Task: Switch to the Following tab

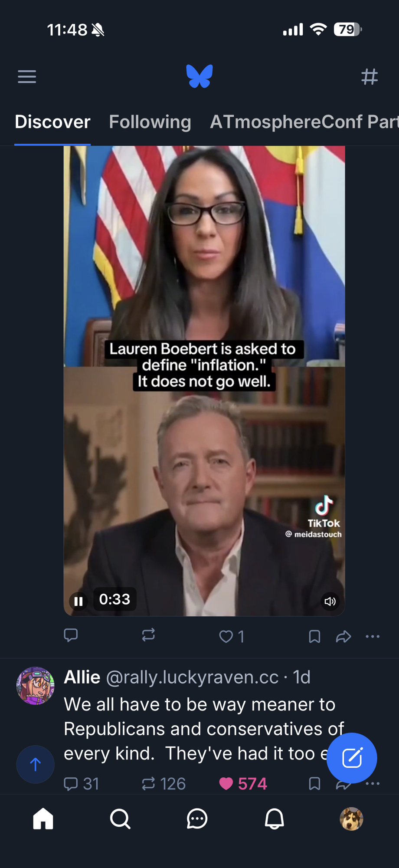Action: point(150,122)
